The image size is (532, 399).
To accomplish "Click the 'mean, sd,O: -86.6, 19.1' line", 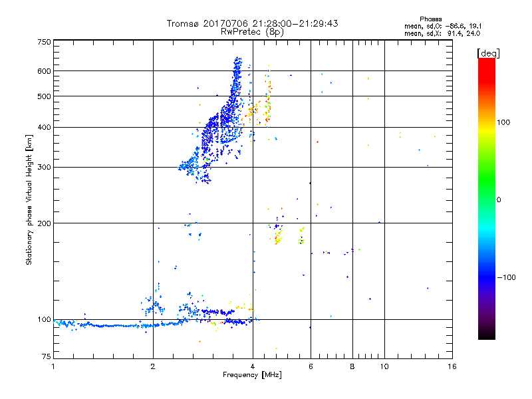I will click(443, 26).
